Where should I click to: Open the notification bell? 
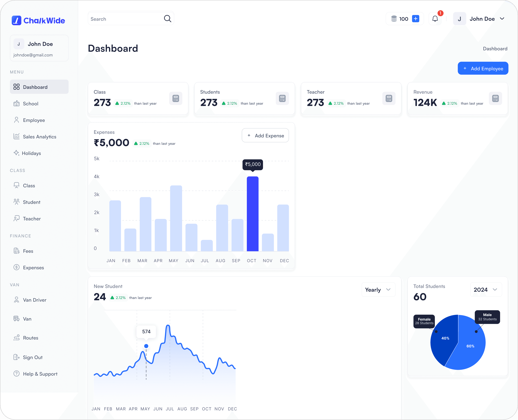point(435,19)
